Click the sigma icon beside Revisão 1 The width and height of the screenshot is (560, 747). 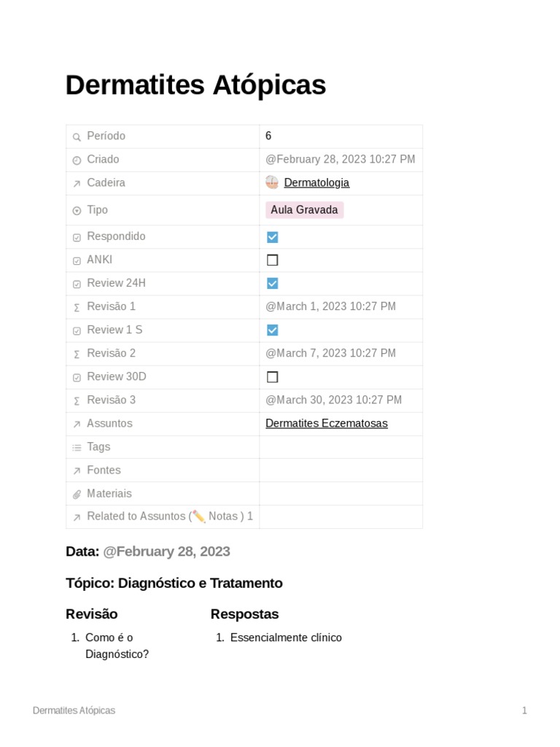tap(77, 307)
